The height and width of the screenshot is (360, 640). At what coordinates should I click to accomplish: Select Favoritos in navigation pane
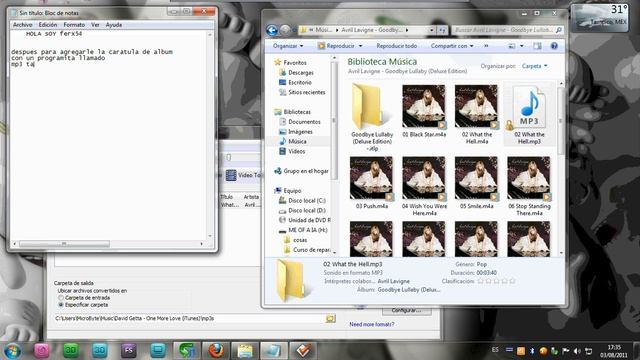pyautogui.click(x=294, y=62)
